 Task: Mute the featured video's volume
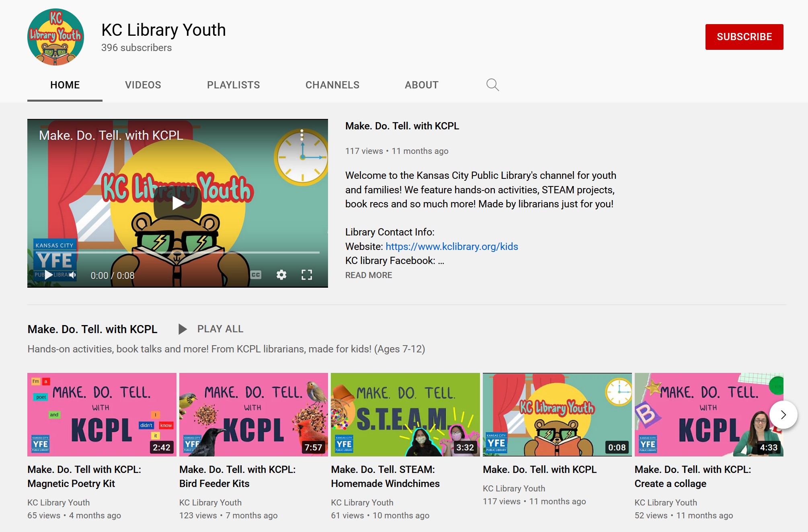[x=72, y=275]
